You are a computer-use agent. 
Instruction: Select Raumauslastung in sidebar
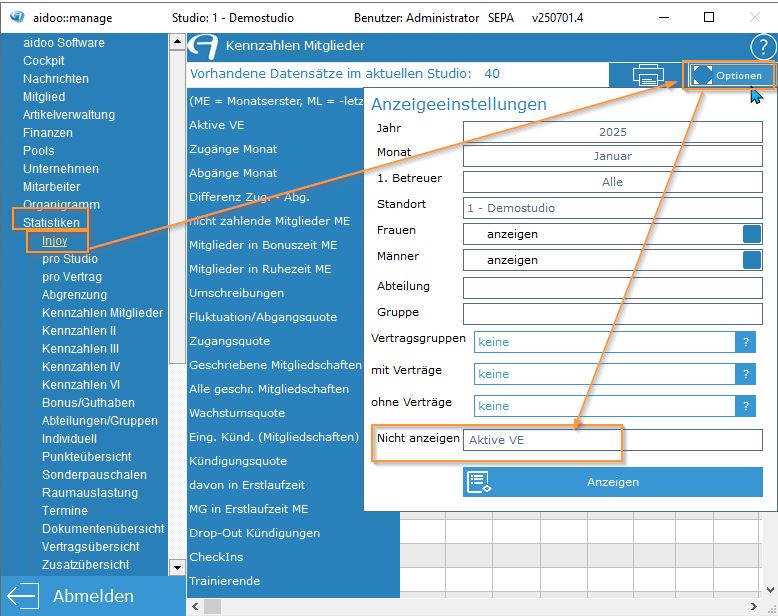90,493
